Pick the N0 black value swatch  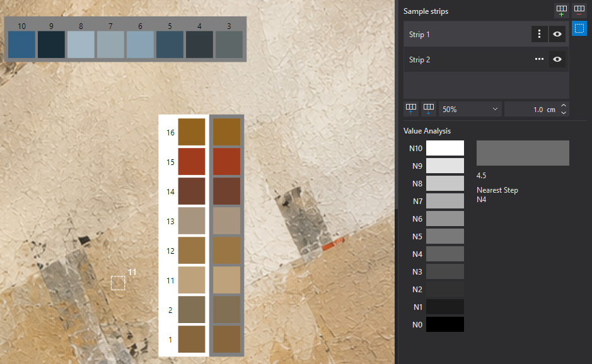[445, 324]
